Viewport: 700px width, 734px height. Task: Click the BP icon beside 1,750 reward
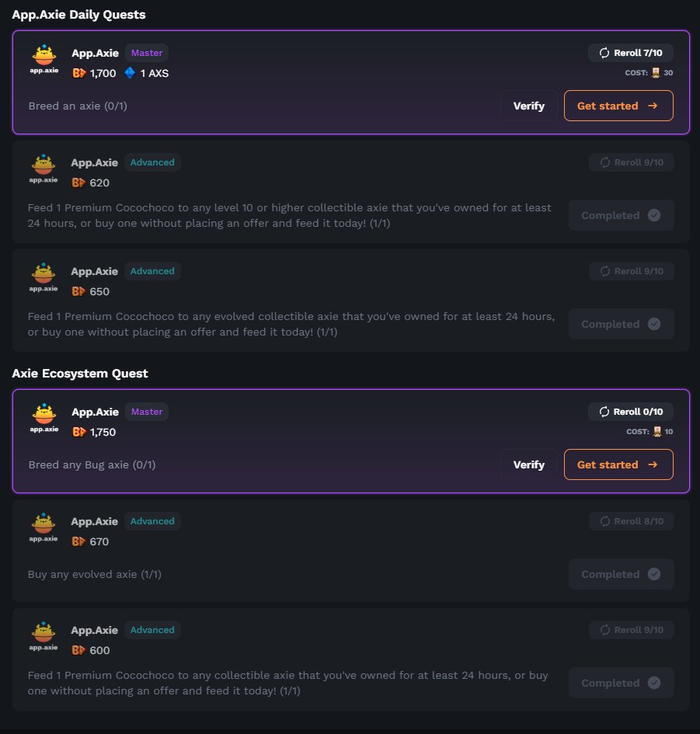(78, 432)
